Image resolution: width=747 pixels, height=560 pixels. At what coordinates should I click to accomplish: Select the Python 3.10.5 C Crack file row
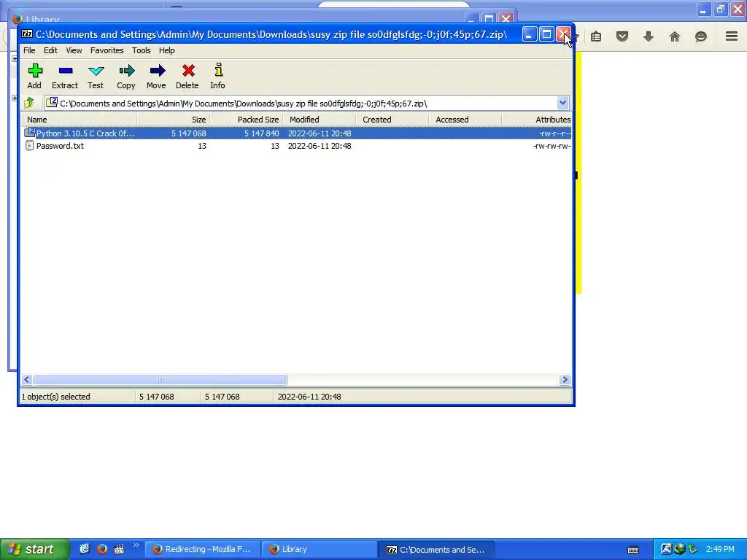click(296, 133)
